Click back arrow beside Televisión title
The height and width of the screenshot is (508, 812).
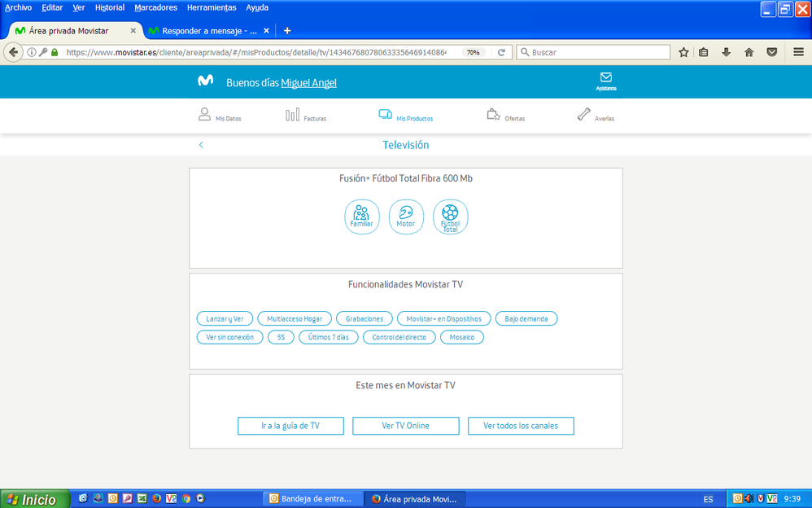pyautogui.click(x=201, y=145)
